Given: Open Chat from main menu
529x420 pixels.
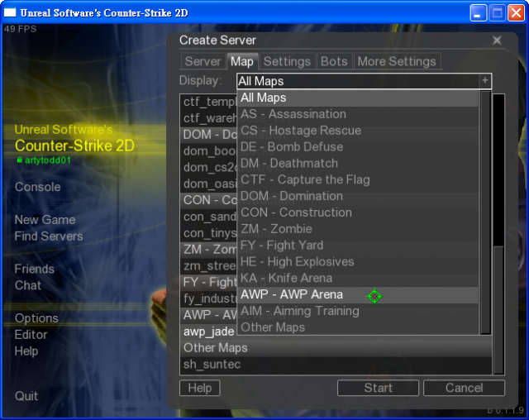Looking at the screenshot, I should (x=28, y=285).
